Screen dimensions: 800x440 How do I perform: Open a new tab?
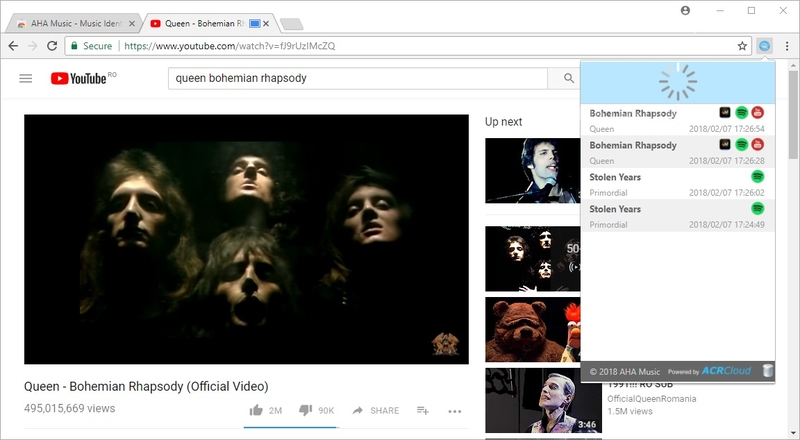coord(291,24)
